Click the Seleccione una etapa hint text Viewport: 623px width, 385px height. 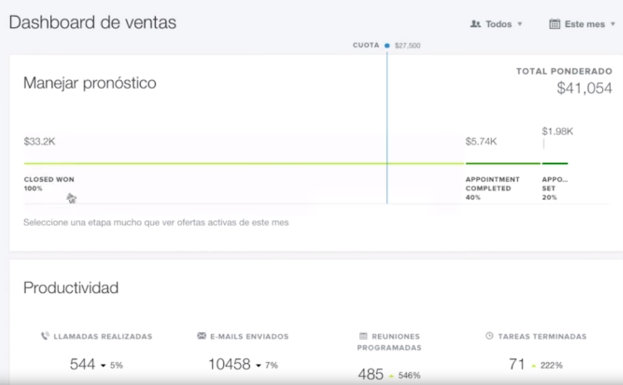[x=156, y=222]
